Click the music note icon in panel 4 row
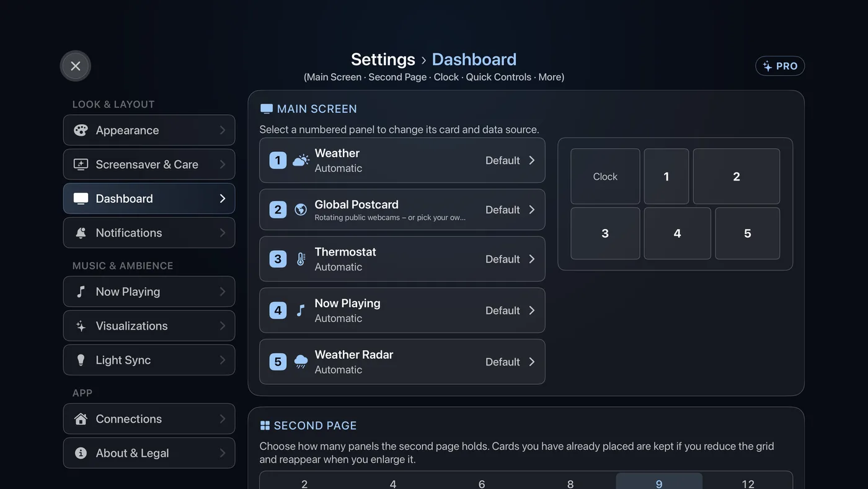This screenshot has width=868, height=489. [301, 310]
